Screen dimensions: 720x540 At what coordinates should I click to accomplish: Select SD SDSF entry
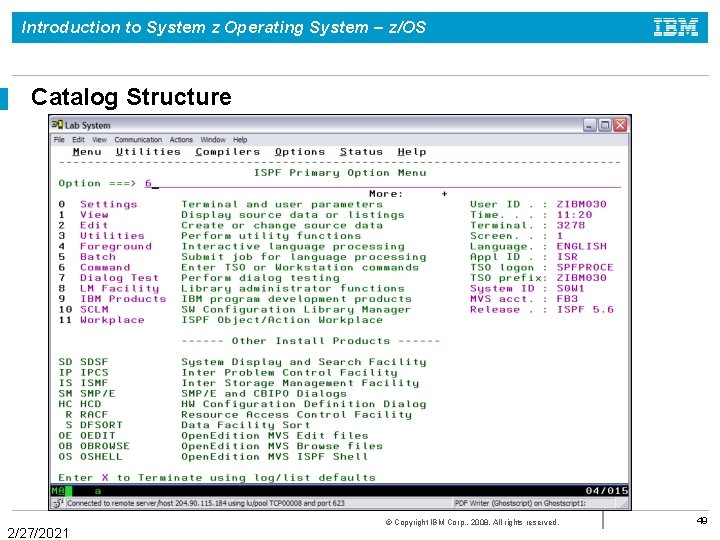coord(84,362)
